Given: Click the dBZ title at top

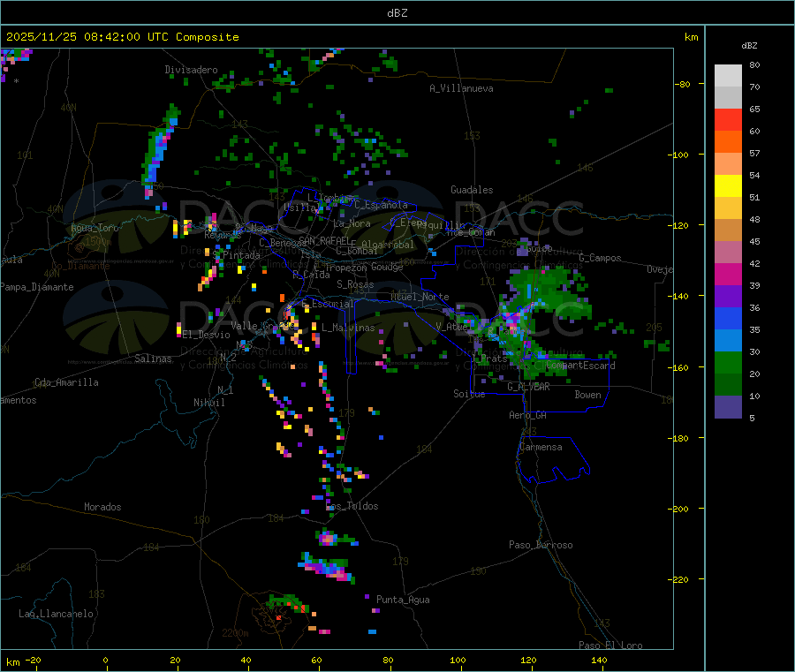Looking at the screenshot, I should (x=397, y=13).
